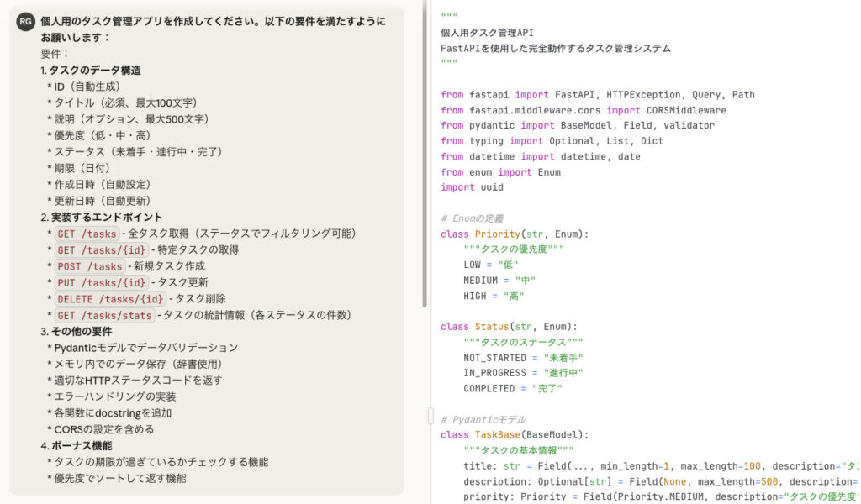
Task: Click the GET /tasks code chip
Action: click(87, 234)
